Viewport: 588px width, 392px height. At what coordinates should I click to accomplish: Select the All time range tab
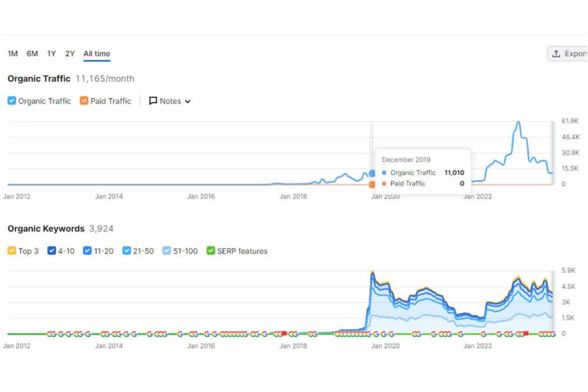96,53
